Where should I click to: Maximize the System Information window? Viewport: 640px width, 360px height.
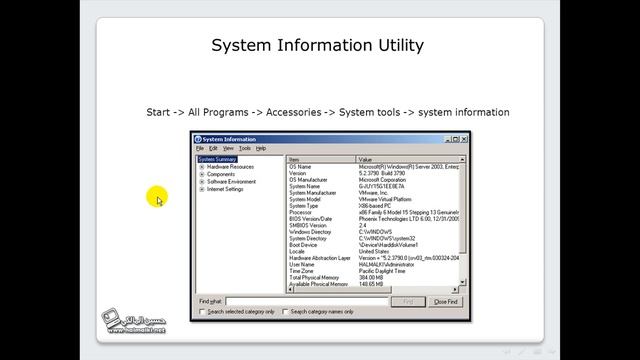pyautogui.click(x=456, y=139)
